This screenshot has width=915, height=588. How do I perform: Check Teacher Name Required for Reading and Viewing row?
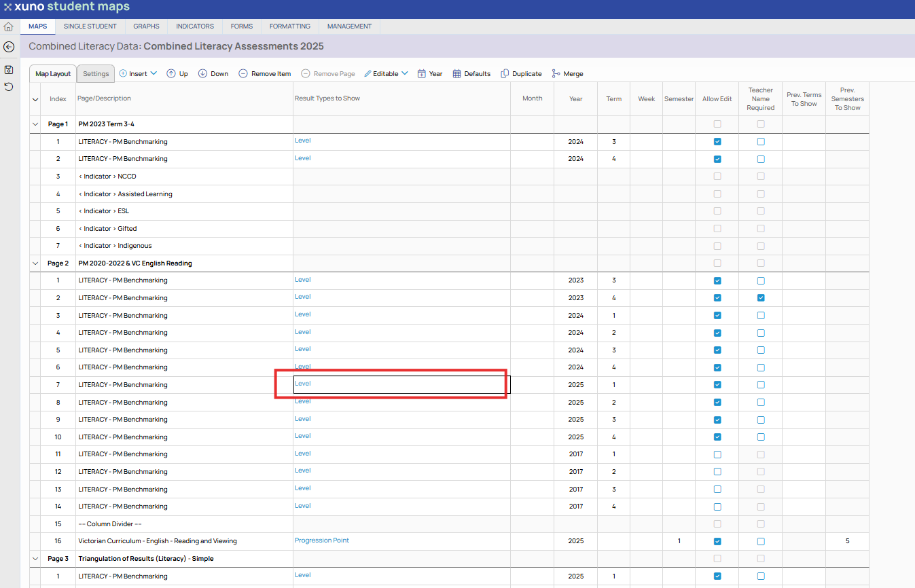pyautogui.click(x=761, y=541)
